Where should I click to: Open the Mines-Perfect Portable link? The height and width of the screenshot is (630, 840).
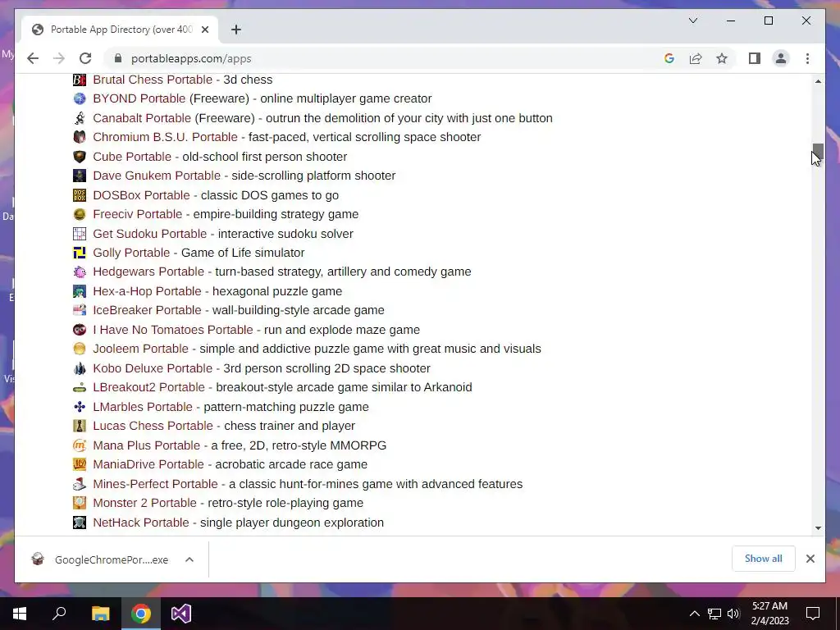155,484
